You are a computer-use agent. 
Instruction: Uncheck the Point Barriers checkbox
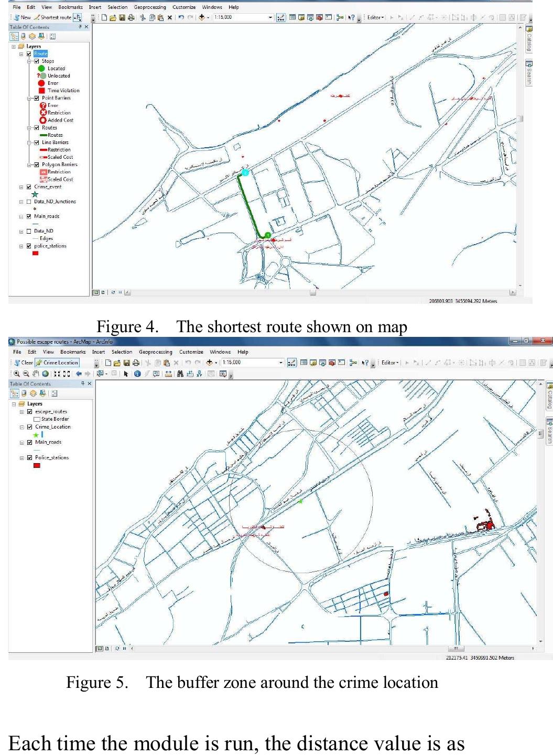tap(36, 98)
